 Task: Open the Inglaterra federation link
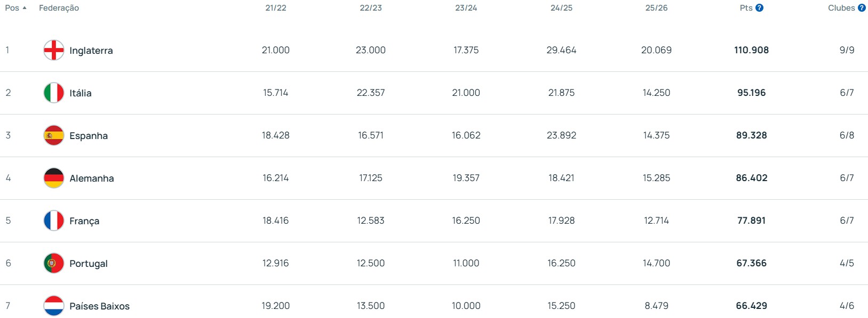(x=91, y=51)
